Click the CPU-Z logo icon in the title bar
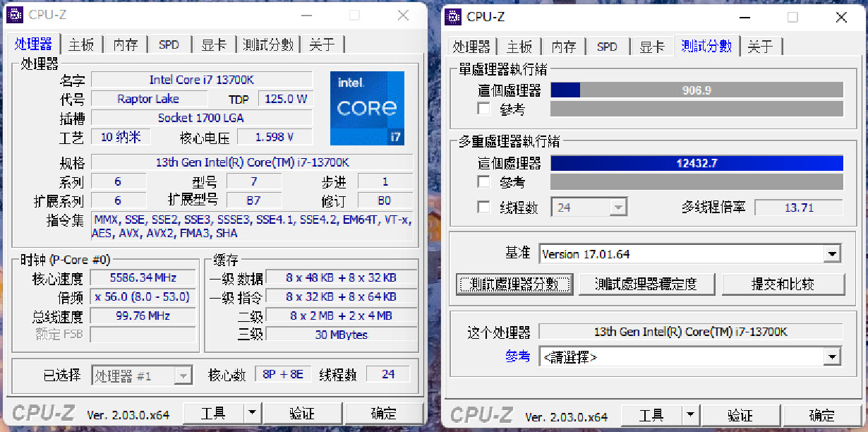 tap(16, 13)
